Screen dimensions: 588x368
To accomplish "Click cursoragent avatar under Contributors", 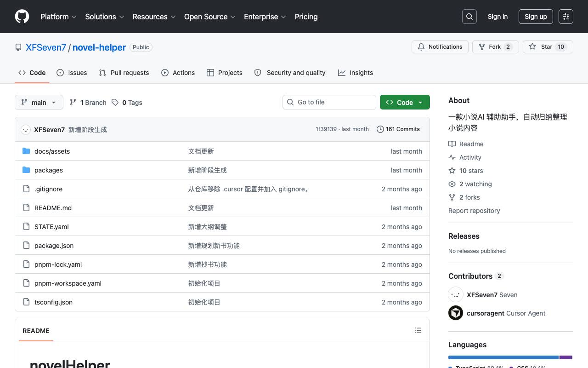I will tap(456, 313).
